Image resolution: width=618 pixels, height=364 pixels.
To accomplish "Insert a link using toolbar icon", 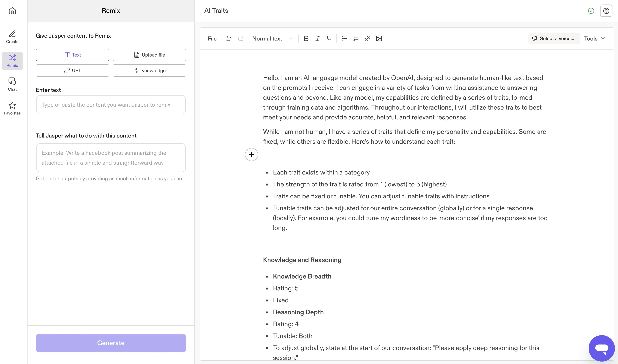I will pyautogui.click(x=367, y=38).
